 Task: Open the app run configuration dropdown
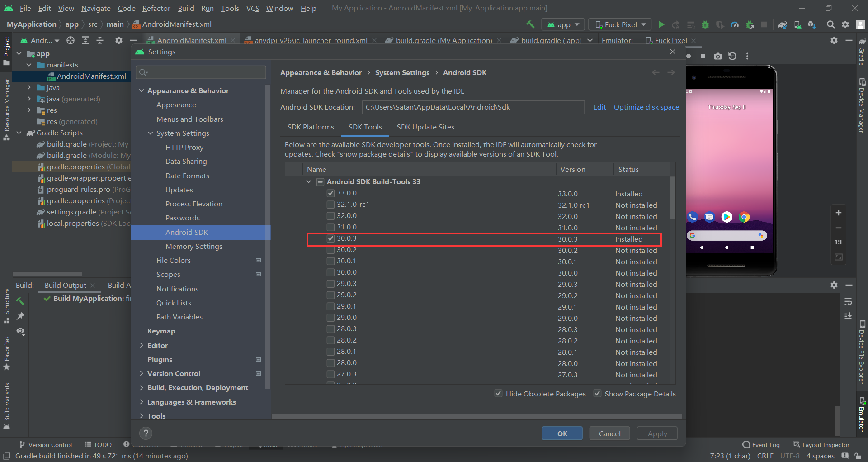tap(563, 24)
